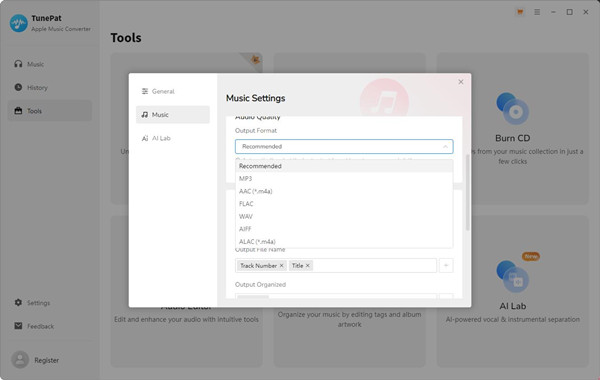Remove the Title tag
Image resolution: width=600 pixels, height=380 pixels.
[308, 266]
